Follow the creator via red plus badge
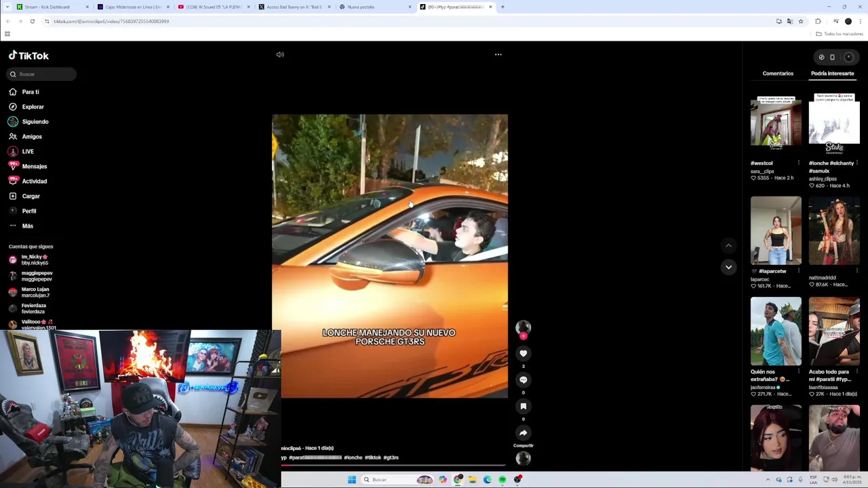The image size is (868, 488). [523, 336]
